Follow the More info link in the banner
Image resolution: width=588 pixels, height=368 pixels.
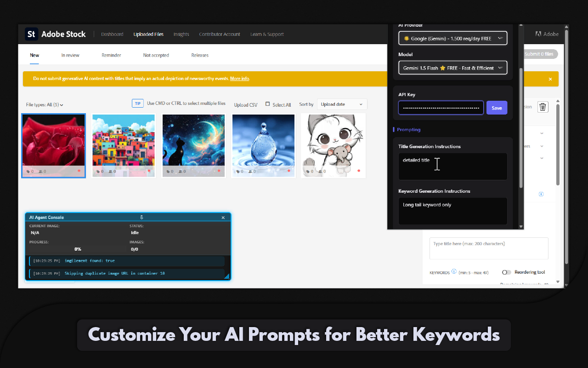[x=240, y=79]
